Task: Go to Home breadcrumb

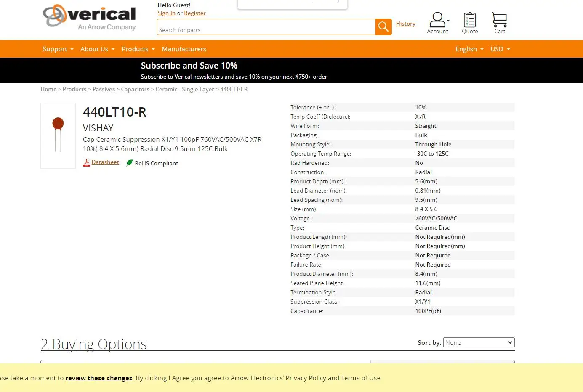Action: point(48,89)
